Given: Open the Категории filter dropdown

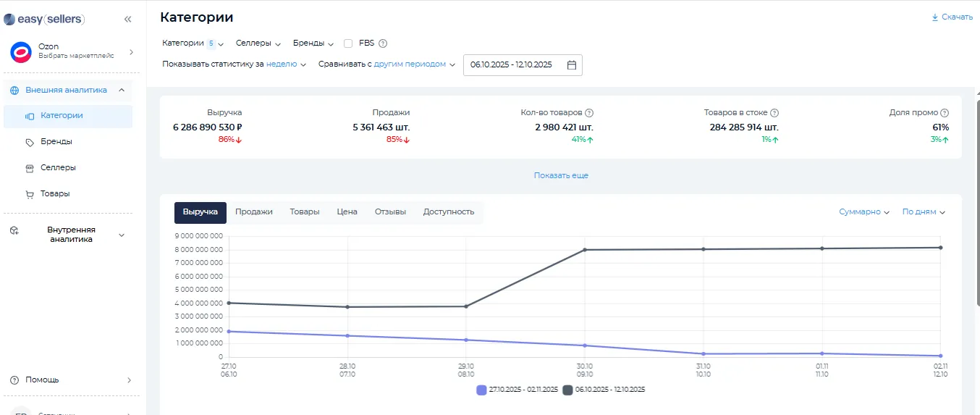Looking at the screenshot, I should click(x=193, y=43).
